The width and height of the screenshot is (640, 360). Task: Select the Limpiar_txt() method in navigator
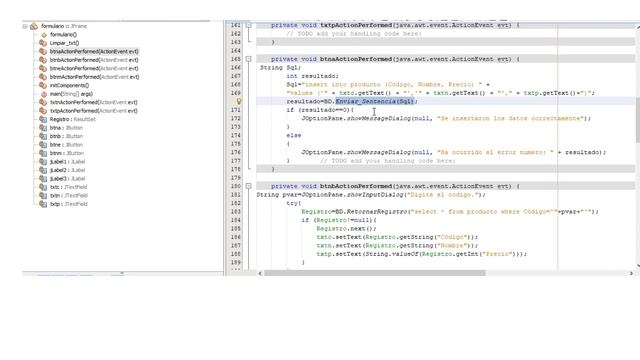[64, 43]
